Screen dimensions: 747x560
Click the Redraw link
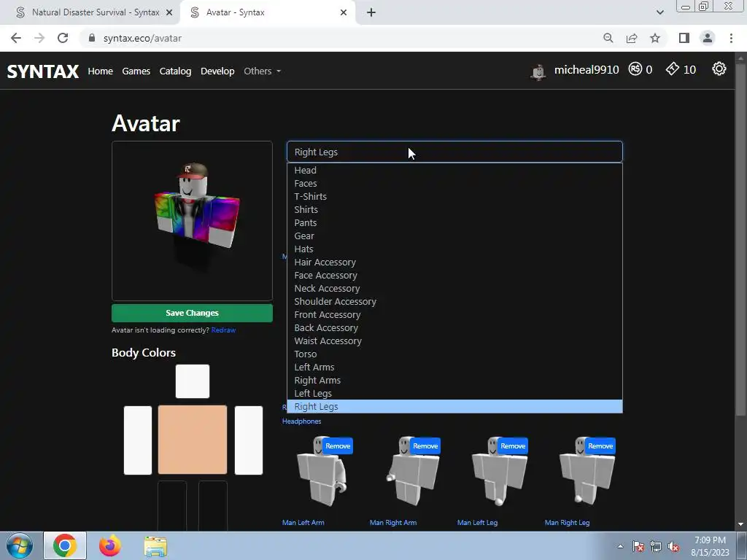[x=223, y=330]
